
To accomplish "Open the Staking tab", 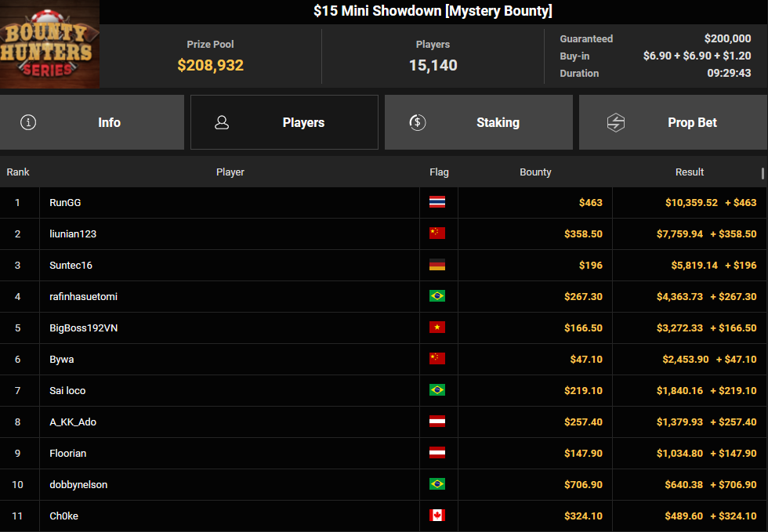I will [479, 122].
